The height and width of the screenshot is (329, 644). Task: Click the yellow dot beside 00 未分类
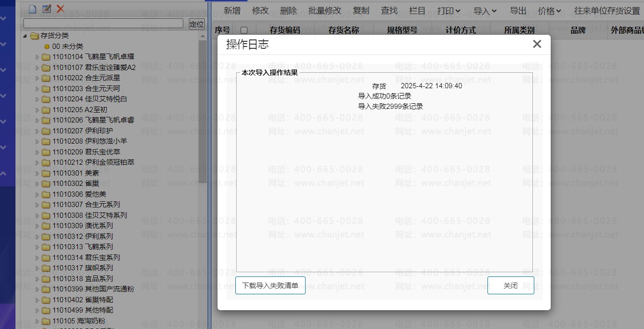pyautogui.click(x=47, y=46)
